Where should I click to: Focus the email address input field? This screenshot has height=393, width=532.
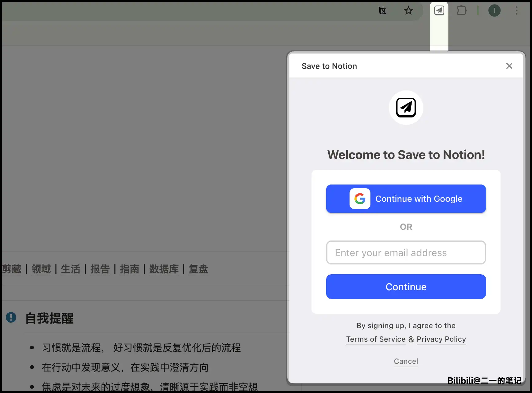coord(406,252)
